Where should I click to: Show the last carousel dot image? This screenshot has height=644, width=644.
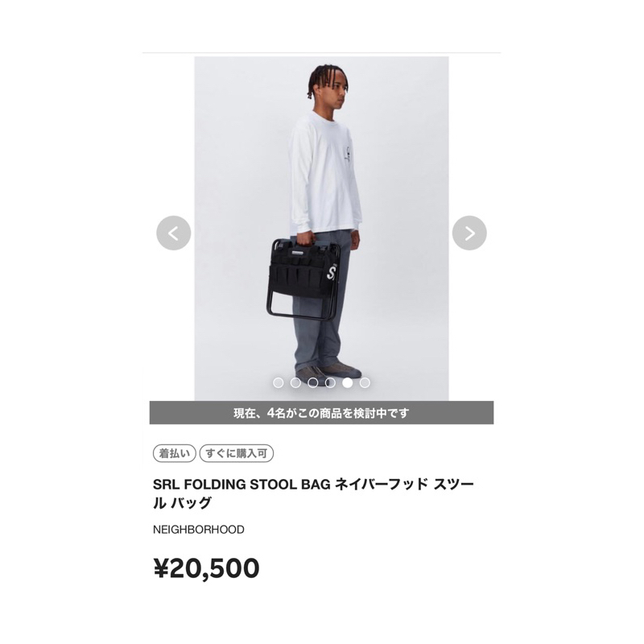click(365, 383)
